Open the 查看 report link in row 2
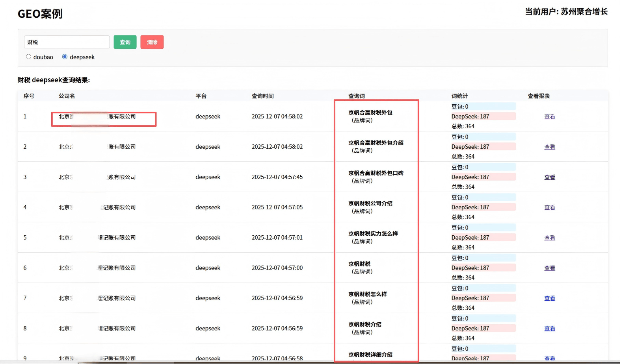This screenshot has height=364, width=621. (549, 147)
